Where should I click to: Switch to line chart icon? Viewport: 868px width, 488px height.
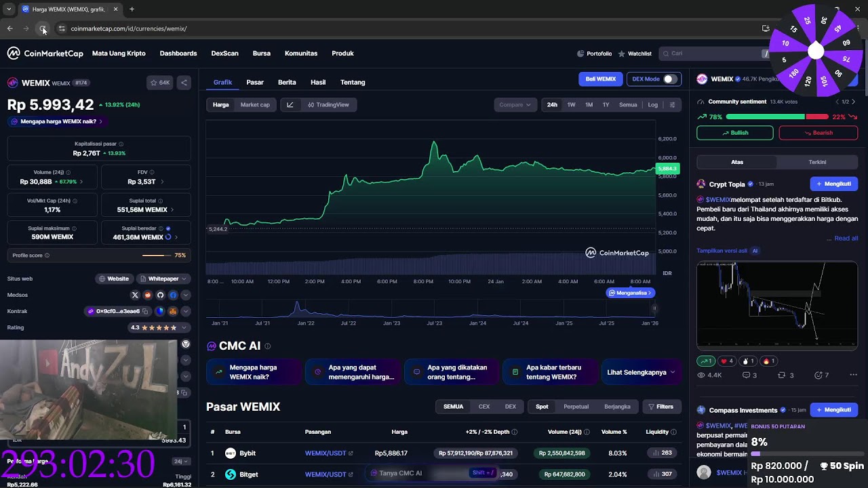click(x=290, y=105)
